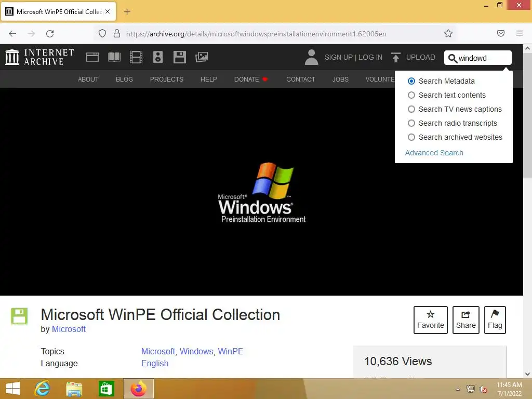Click the Flag button
The image size is (532, 399).
(x=495, y=320)
